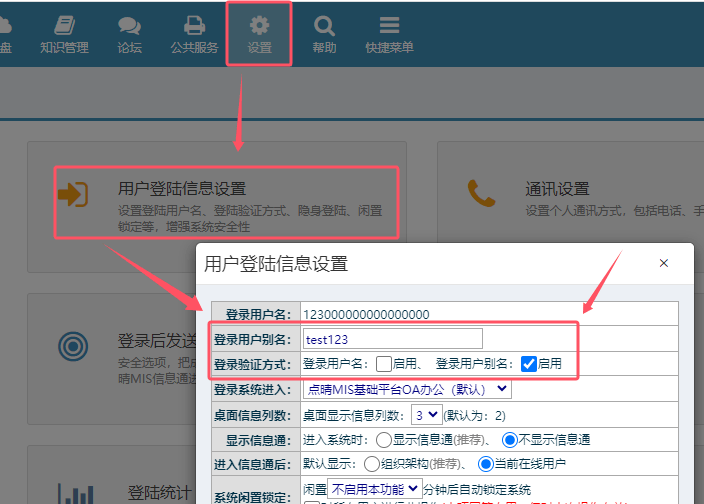Open the 桌面显示信息列数 dropdown

click(427, 414)
